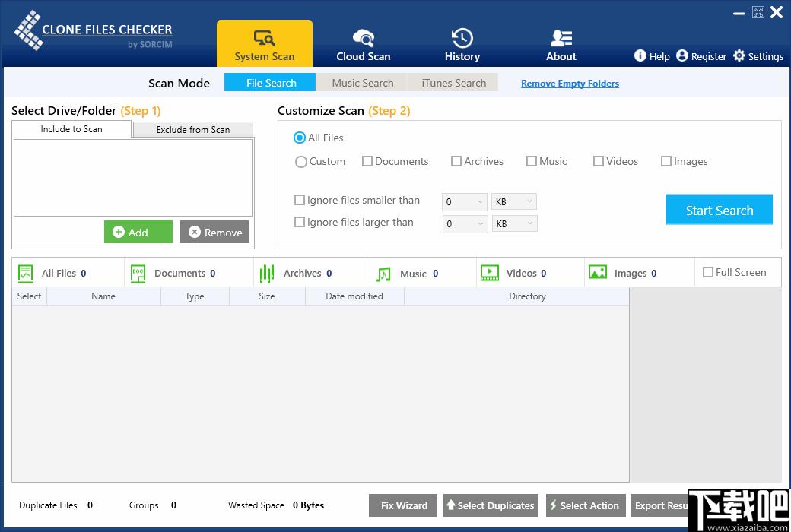Screen dimensions: 791x532
Task: Switch to Exclude from Scan tab
Action: [192, 130]
